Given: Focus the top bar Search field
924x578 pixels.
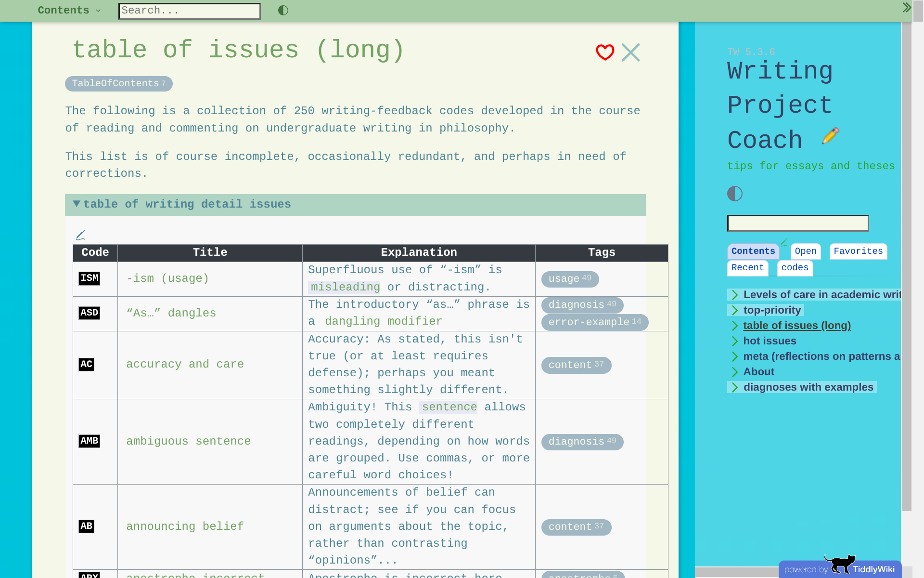Looking at the screenshot, I should click(190, 11).
